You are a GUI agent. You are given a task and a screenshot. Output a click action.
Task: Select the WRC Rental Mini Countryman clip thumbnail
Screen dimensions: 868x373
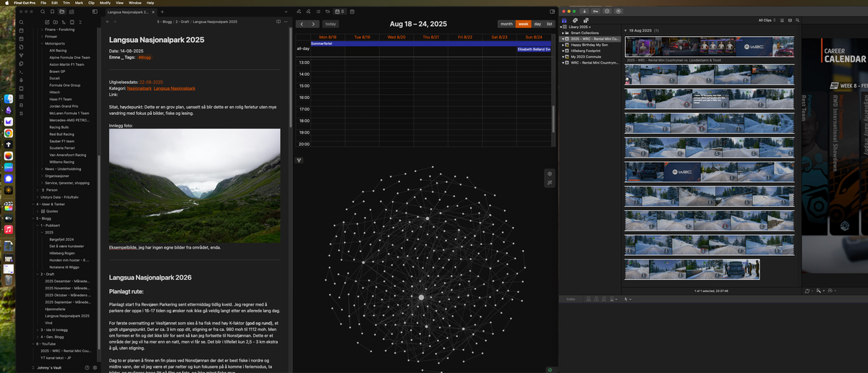(710, 46)
